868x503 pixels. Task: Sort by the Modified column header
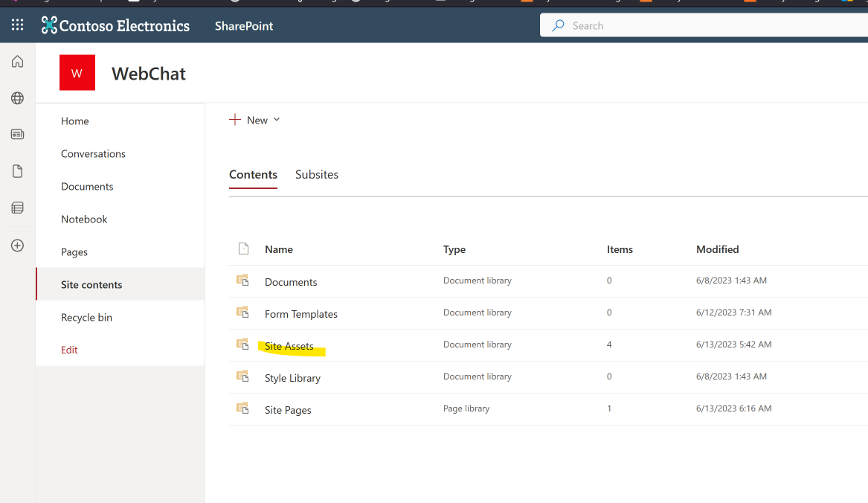point(718,249)
